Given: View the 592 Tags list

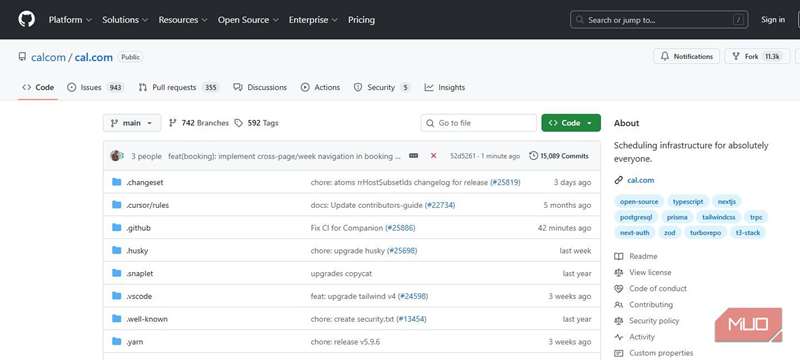Looking at the screenshot, I should (257, 123).
